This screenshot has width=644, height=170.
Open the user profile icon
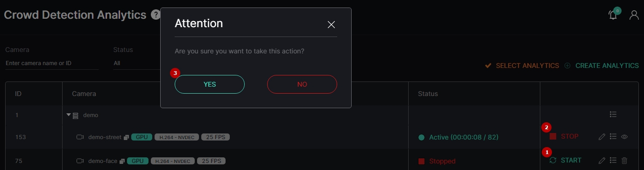634,15
